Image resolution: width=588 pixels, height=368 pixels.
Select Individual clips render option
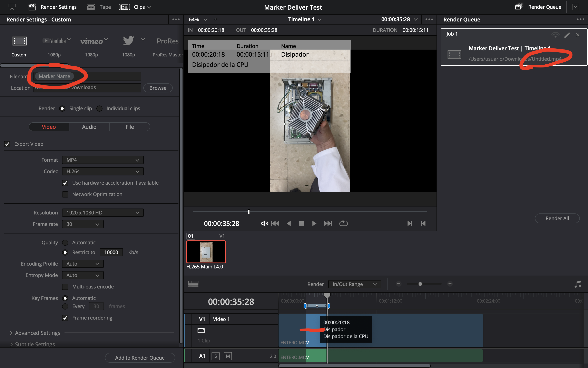pyautogui.click(x=99, y=109)
